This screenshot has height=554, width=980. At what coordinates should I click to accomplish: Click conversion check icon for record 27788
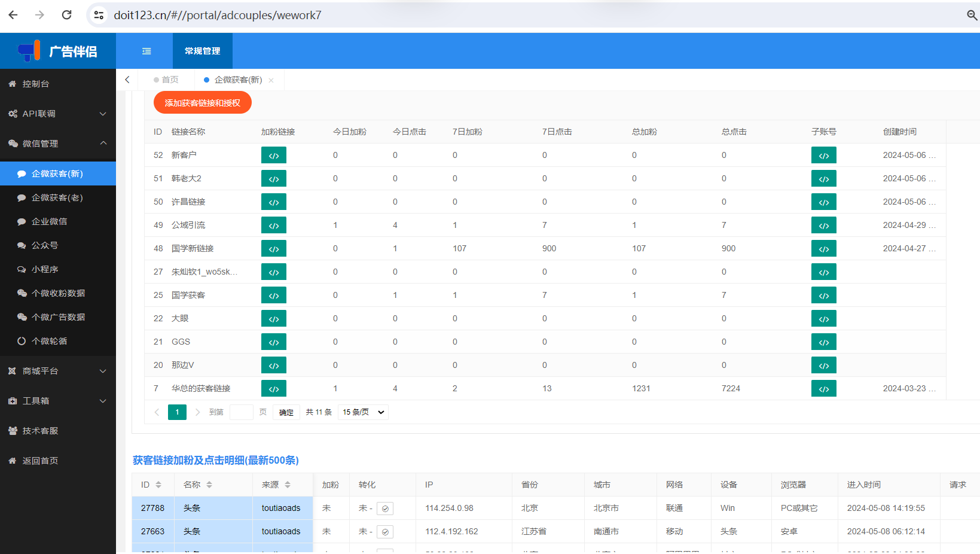click(385, 509)
